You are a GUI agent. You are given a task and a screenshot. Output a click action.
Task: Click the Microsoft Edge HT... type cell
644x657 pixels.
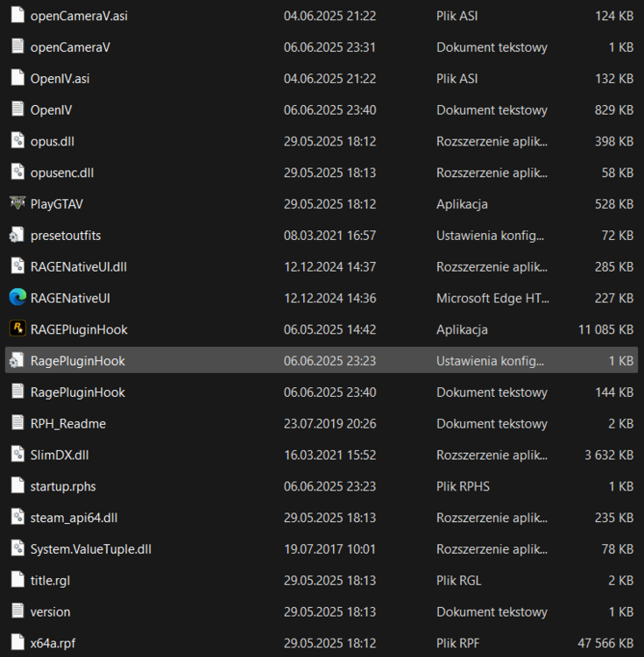pos(492,299)
